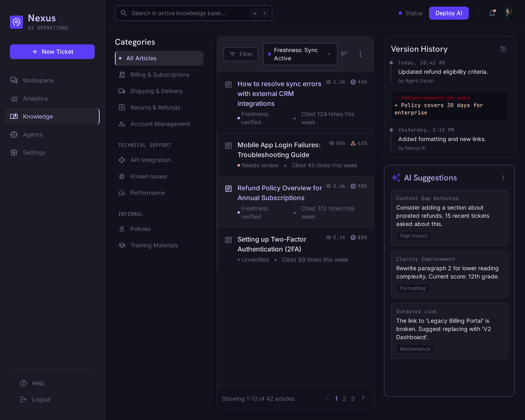Open the Training Materials category
The height and width of the screenshot is (420, 525).
pyautogui.click(x=159, y=245)
